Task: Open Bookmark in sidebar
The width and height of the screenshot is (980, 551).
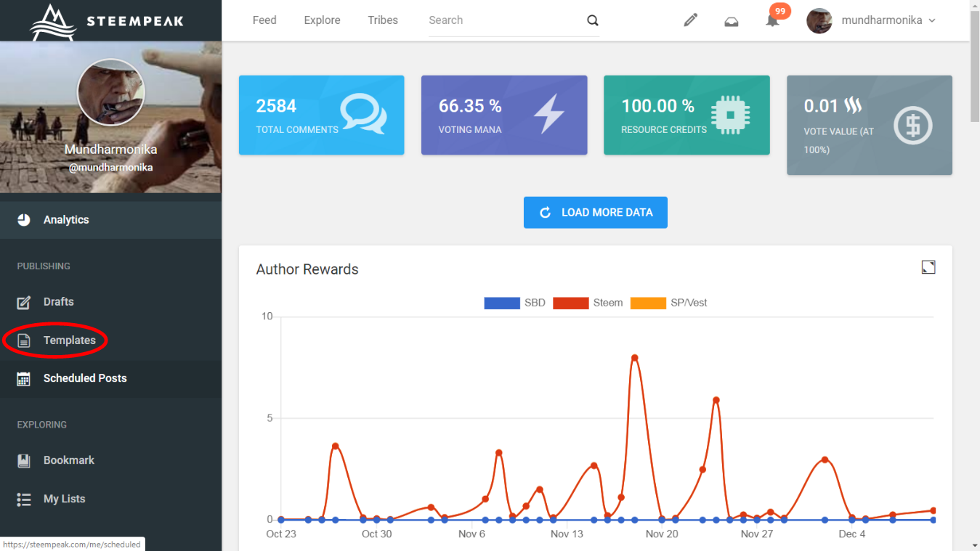Action: click(x=110, y=460)
